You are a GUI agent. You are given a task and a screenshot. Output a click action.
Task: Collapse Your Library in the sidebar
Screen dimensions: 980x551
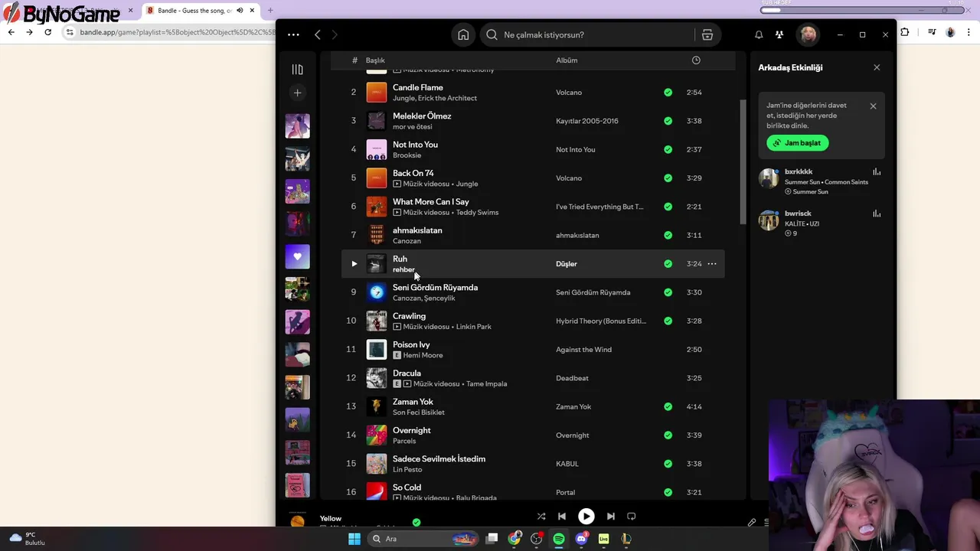(x=297, y=70)
